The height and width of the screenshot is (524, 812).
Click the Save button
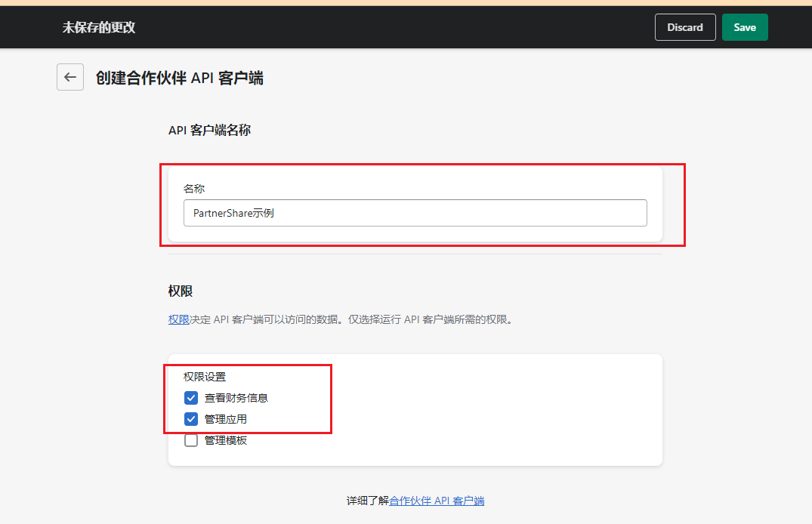point(745,27)
